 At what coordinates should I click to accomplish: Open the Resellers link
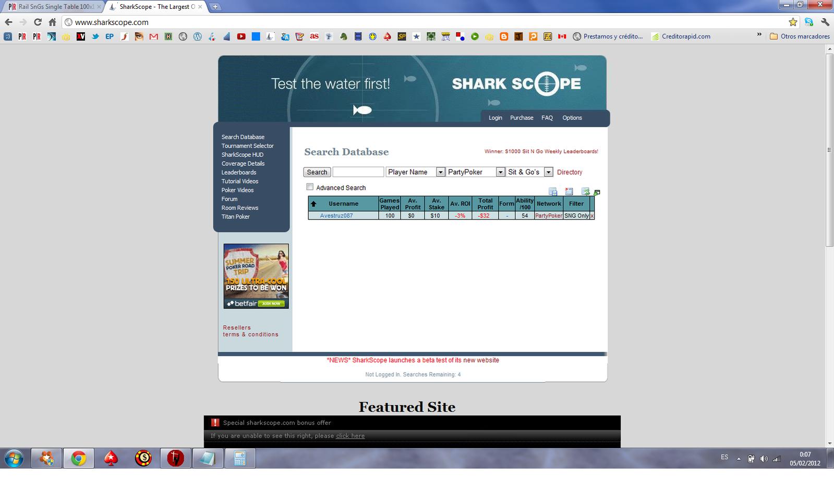(x=237, y=328)
